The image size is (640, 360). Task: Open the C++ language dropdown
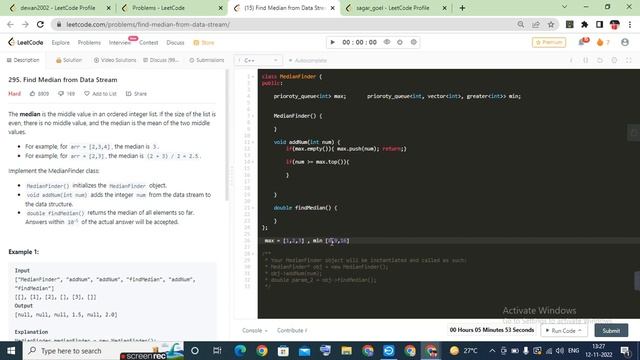click(x=258, y=60)
